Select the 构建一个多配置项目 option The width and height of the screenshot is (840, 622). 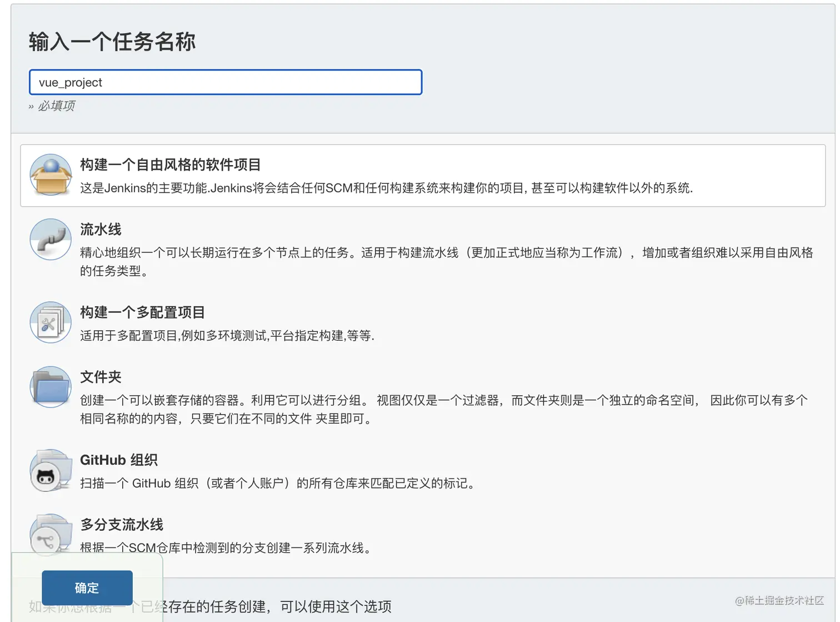coord(142,312)
